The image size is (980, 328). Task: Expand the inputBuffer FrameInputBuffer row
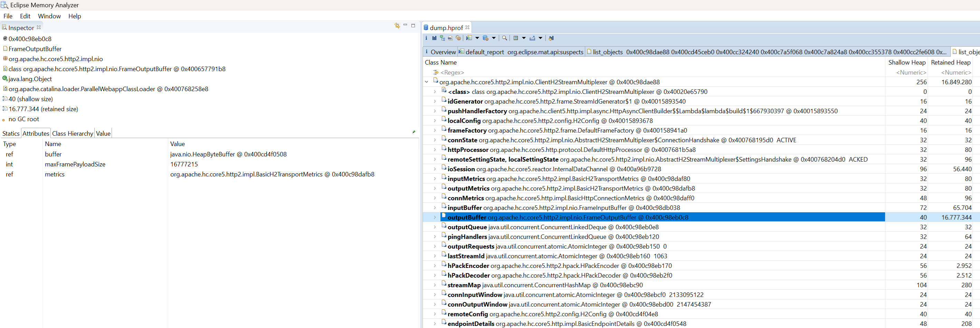coord(435,208)
